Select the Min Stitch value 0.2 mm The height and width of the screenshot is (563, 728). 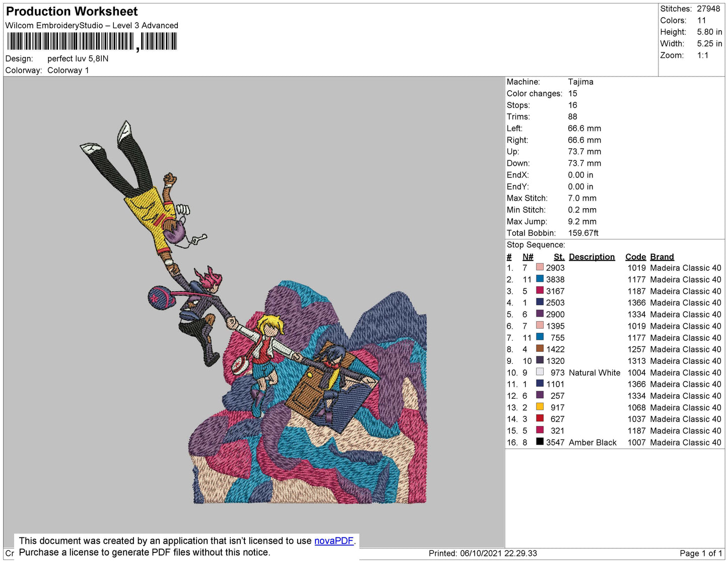click(x=582, y=210)
